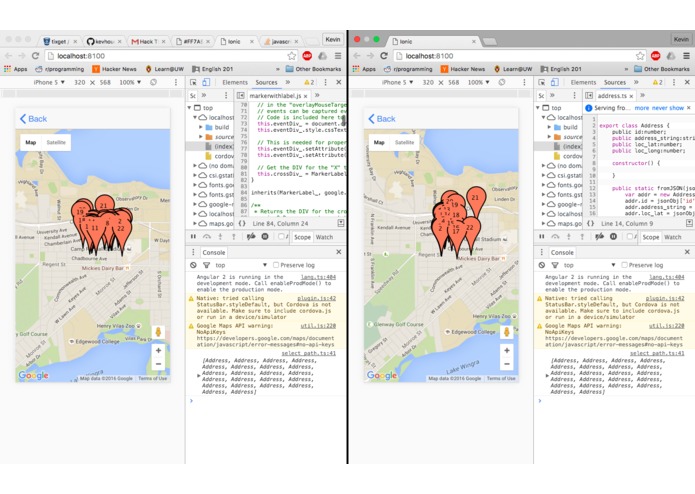Bookmark star in right window address bar
Image resolution: width=695 pixels, height=494 pixels.
click(640, 56)
